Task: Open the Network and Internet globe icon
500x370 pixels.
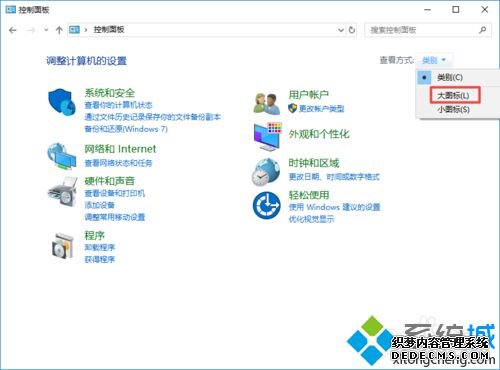Action: pos(61,156)
